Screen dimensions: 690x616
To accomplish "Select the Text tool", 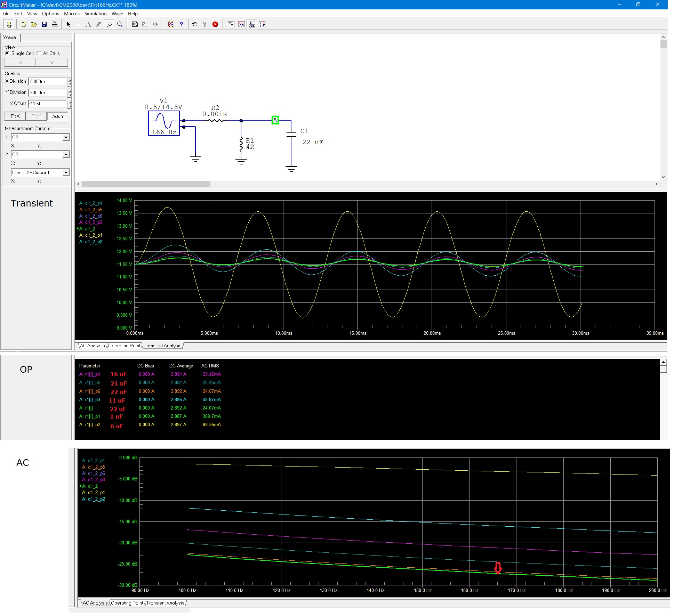I will [x=88, y=24].
